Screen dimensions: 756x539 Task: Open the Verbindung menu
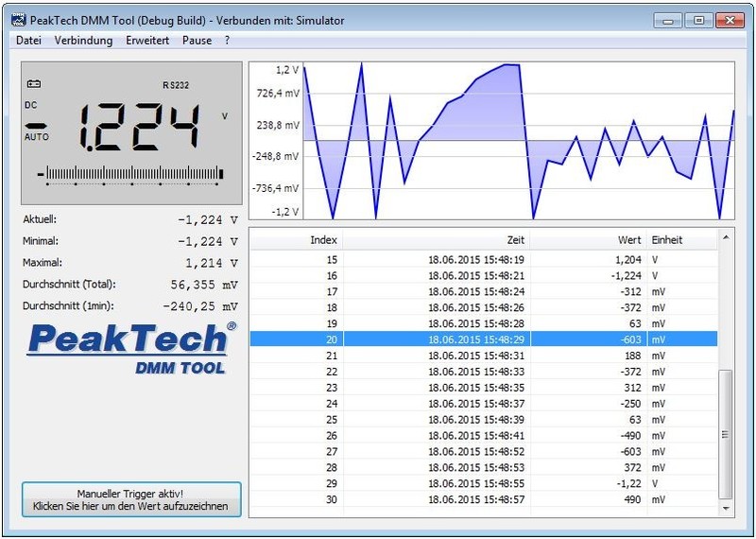(x=83, y=41)
